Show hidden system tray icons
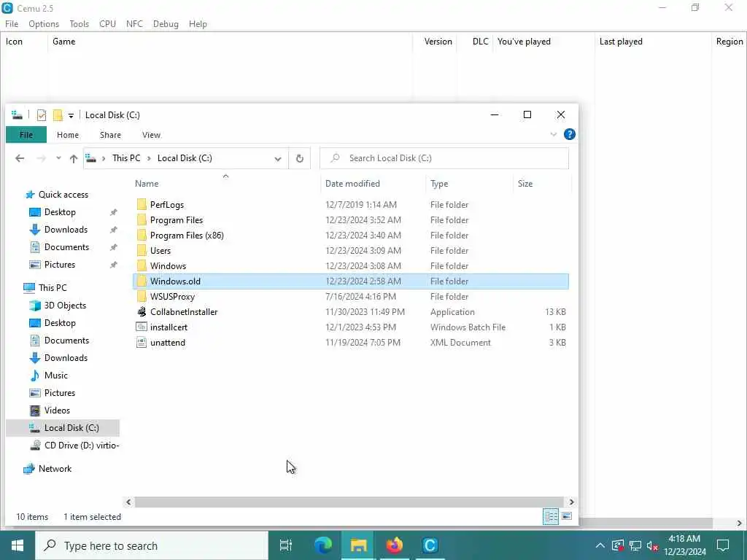 coord(600,545)
